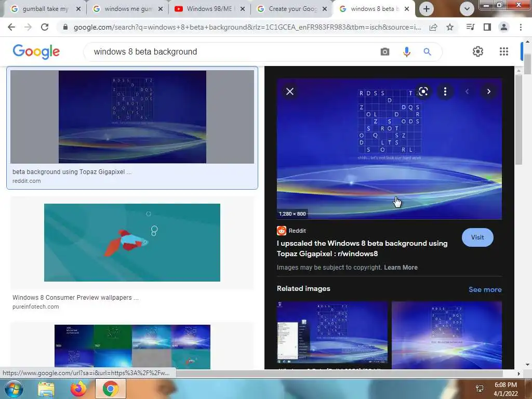Click the page vertical scrollbar thumb
The image size is (532, 399).
527,64
